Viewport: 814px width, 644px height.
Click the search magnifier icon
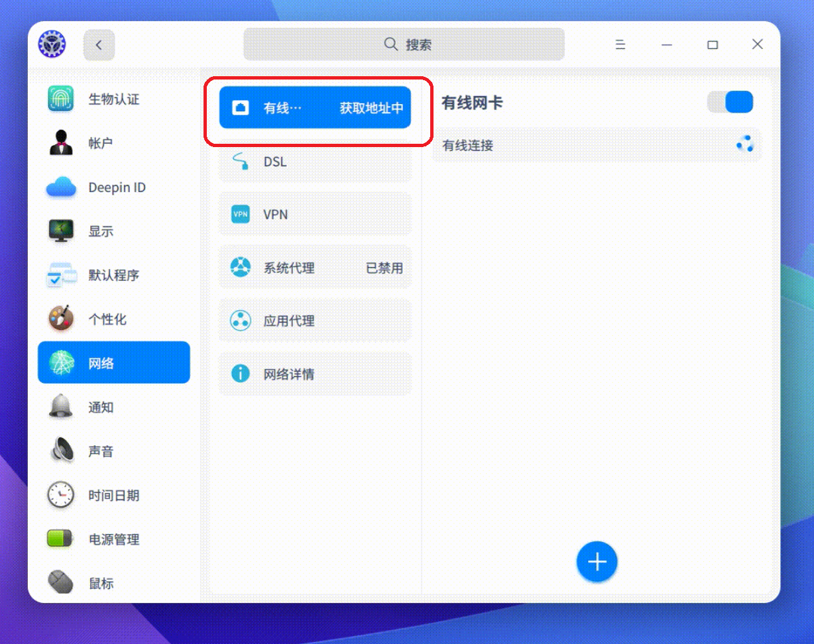[x=391, y=44]
